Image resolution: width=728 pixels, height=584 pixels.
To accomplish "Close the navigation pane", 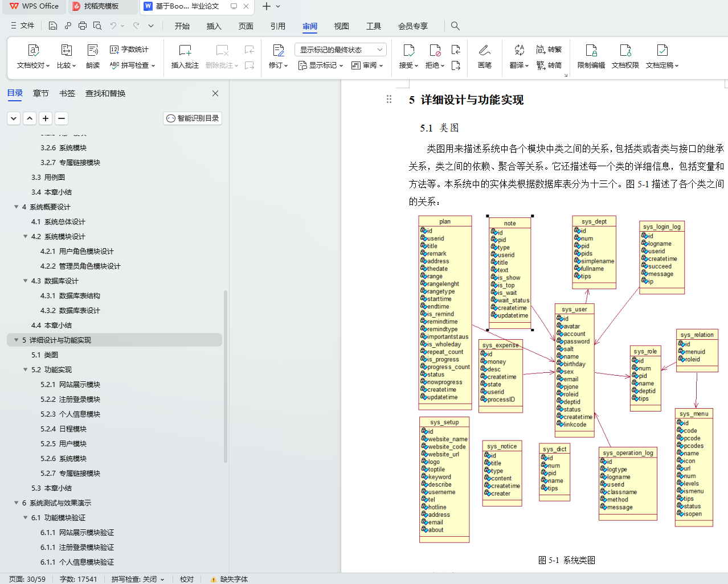I will pos(215,93).
